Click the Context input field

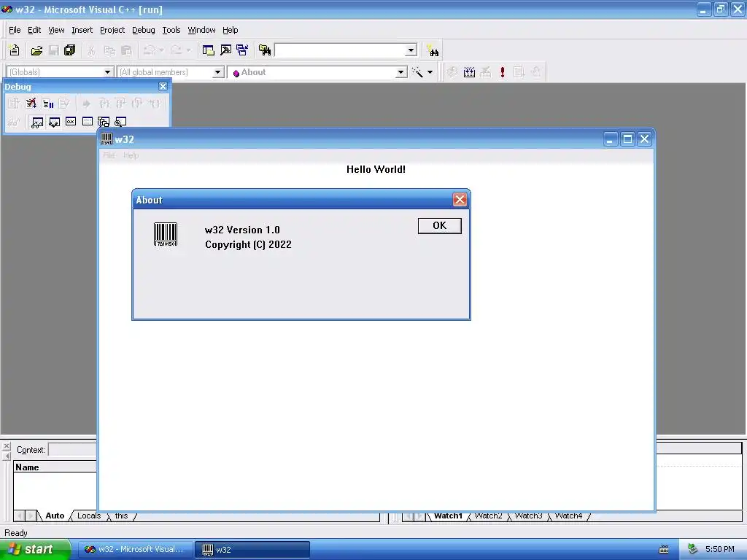(x=72, y=449)
